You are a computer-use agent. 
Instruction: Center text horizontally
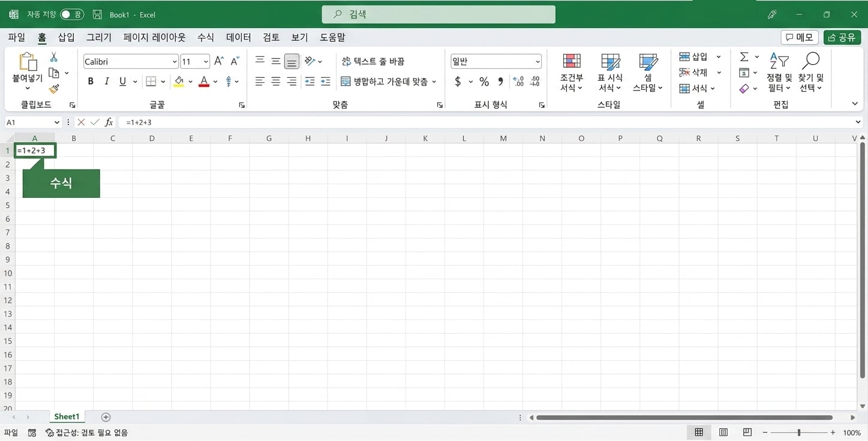[275, 81]
